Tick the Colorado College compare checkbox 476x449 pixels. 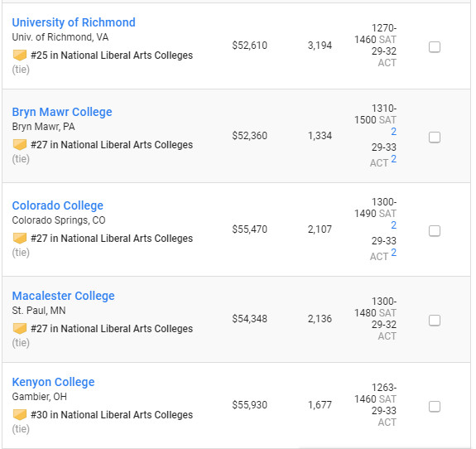435,230
